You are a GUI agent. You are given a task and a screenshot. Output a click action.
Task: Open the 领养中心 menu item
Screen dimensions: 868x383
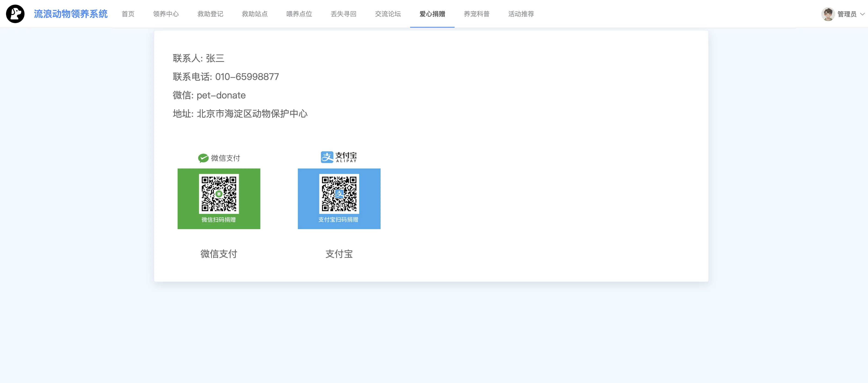point(166,14)
